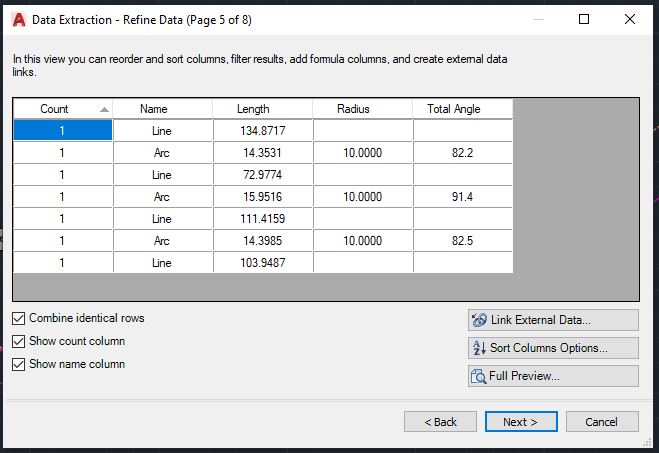Click the sort arrow in Count header
Image resolution: width=659 pixels, height=453 pixels.
coord(104,109)
